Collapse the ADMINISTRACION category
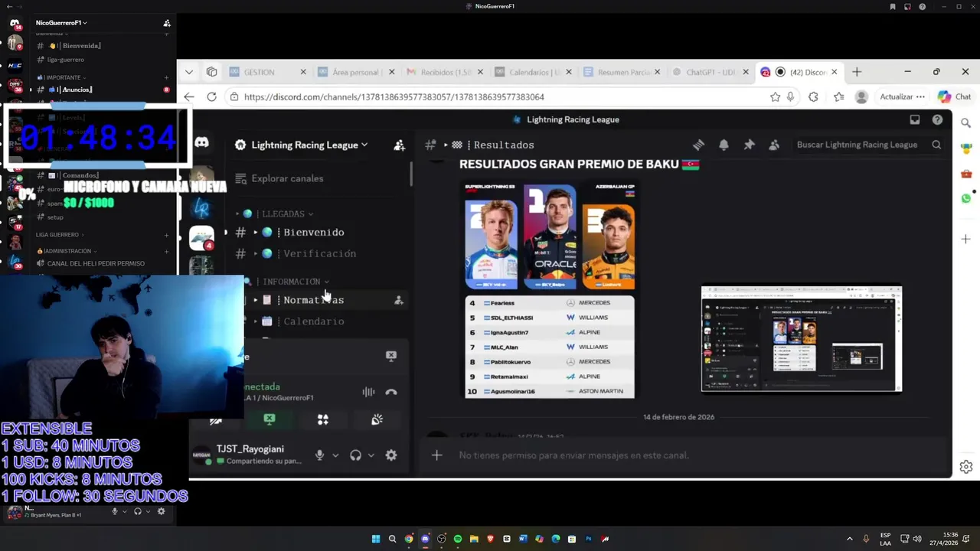The width and height of the screenshot is (980, 551). pos(67,251)
